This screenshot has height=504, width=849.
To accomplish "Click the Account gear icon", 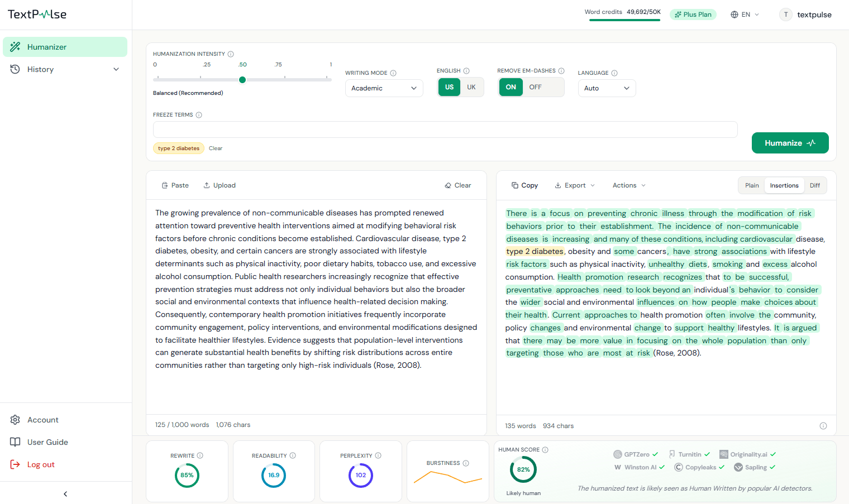I will coord(15,420).
